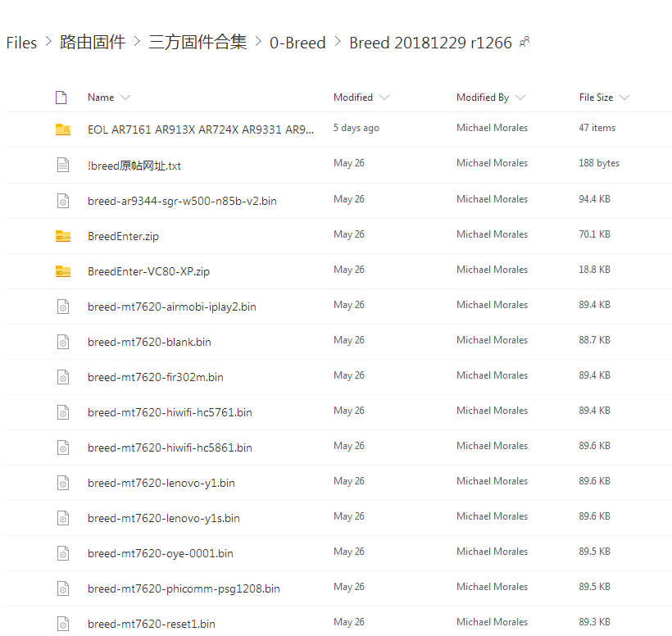The height and width of the screenshot is (636, 672).
Task: Click the shared-folder indicator next to Breed 20181229 r1266
Action: pos(524,42)
